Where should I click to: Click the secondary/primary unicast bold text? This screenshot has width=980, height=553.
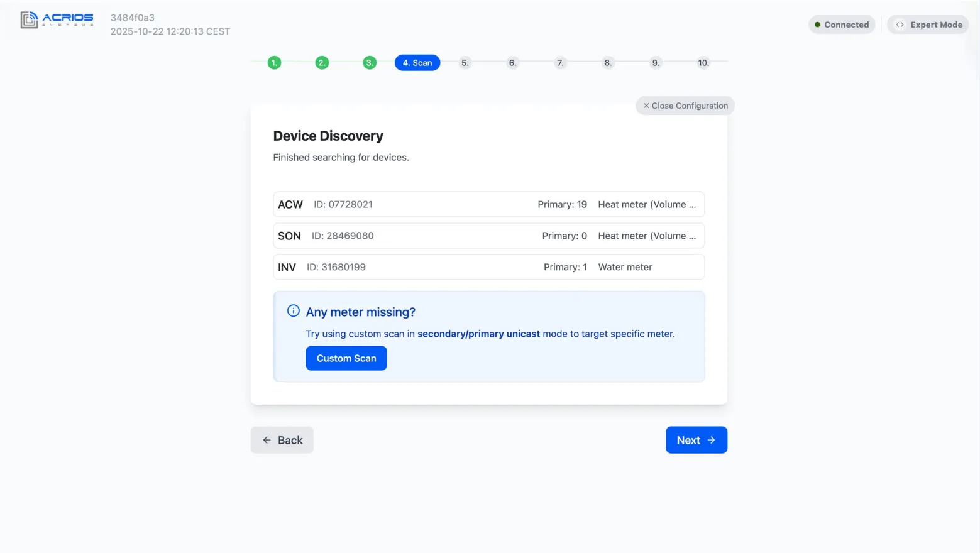pos(478,334)
